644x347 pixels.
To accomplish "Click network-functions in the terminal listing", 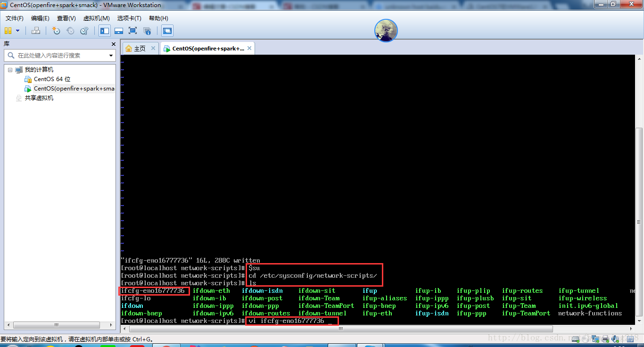I will pyautogui.click(x=590, y=314).
